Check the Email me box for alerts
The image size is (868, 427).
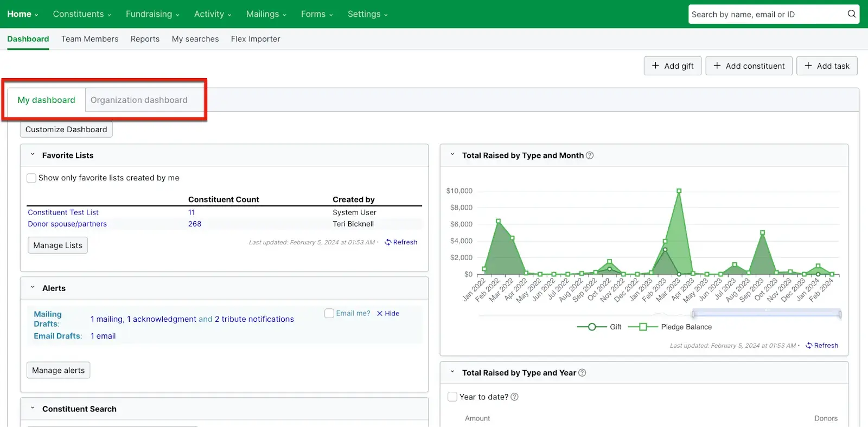329,313
